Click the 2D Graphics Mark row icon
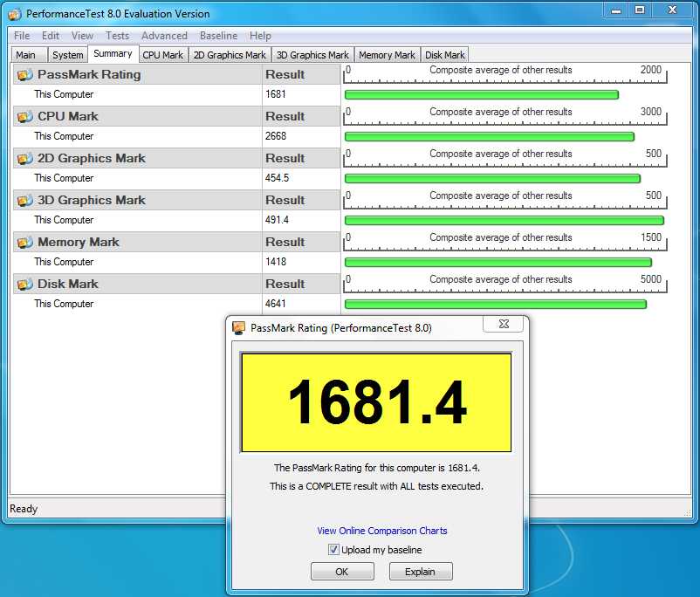 click(x=24, y=159)
